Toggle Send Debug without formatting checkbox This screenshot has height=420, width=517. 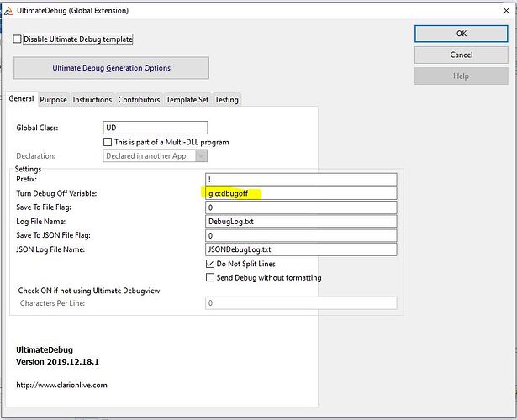[210, 277]
